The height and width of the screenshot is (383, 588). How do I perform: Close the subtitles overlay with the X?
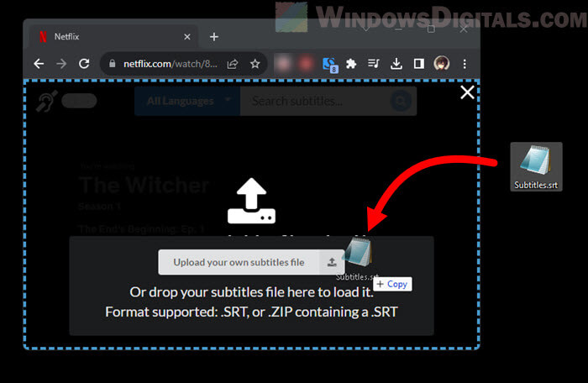467,92
